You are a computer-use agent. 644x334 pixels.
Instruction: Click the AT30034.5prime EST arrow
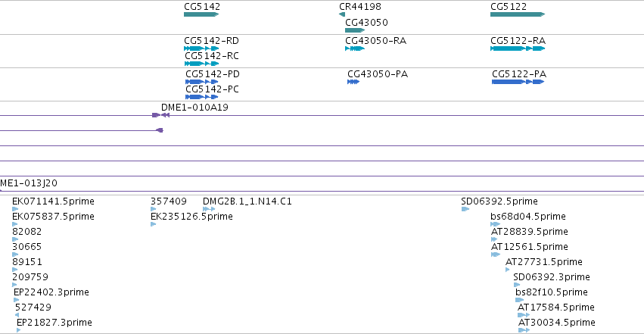pyautogui.click(x=524, y=330)
